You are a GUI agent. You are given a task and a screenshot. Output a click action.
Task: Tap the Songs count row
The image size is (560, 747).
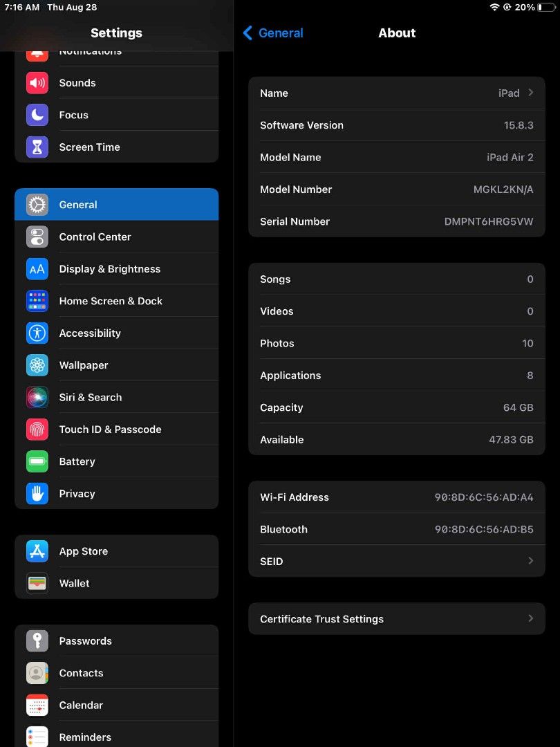[x=397, y=279]
